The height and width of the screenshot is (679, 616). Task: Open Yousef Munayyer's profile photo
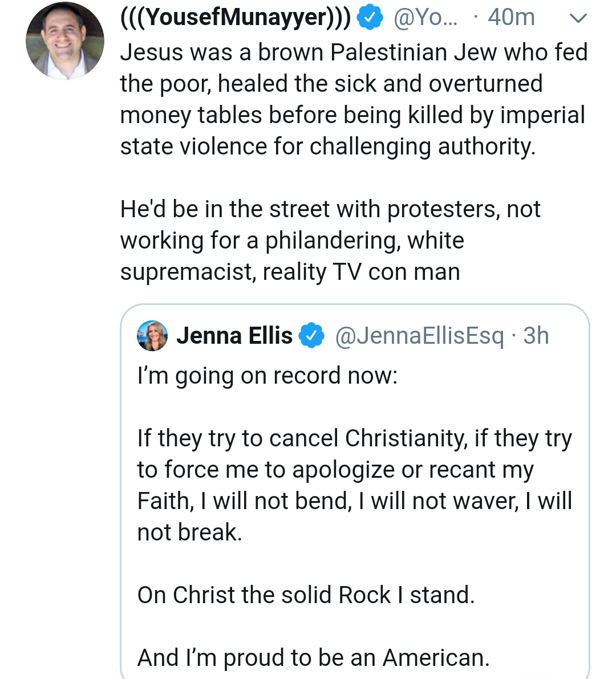pos(65,41)
